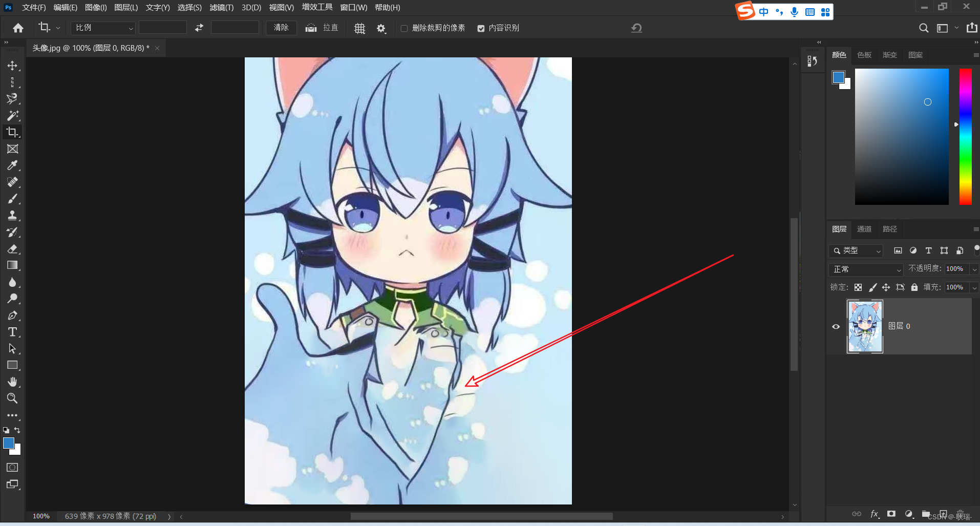Screen dimensions: 980x526
Task: Select the Clone Stamp tool
Action: [x=12, y=215]
